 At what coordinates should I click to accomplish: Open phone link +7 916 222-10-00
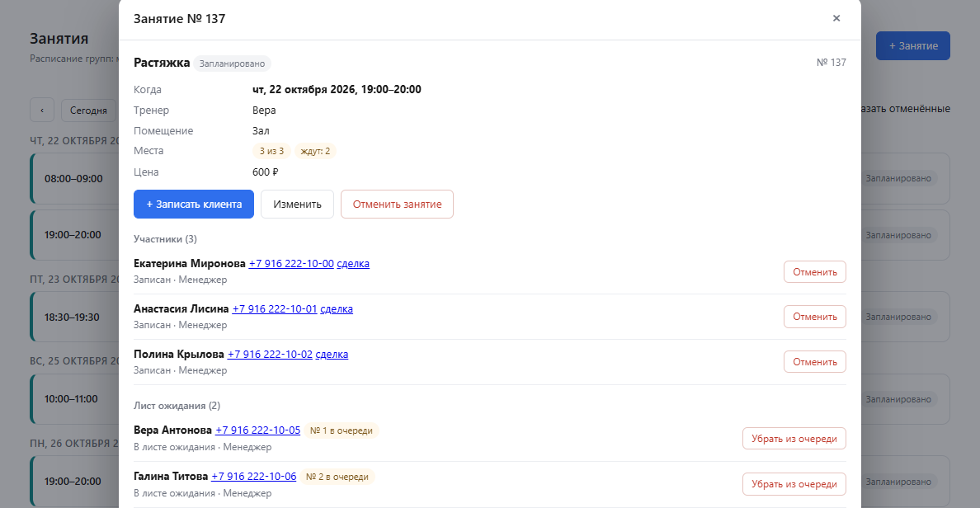(x=291, y=264)
